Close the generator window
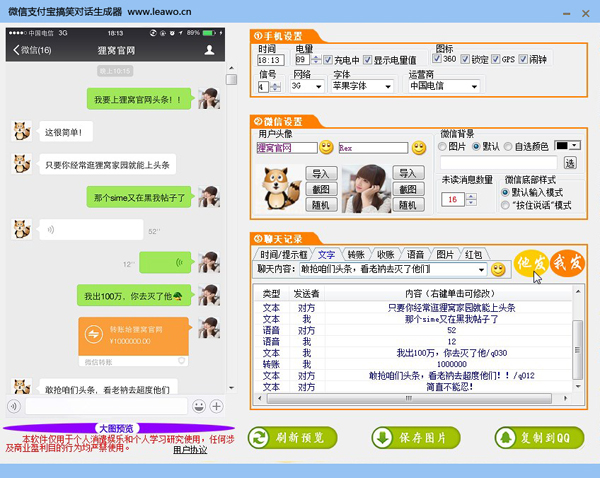 coord(585,14)
